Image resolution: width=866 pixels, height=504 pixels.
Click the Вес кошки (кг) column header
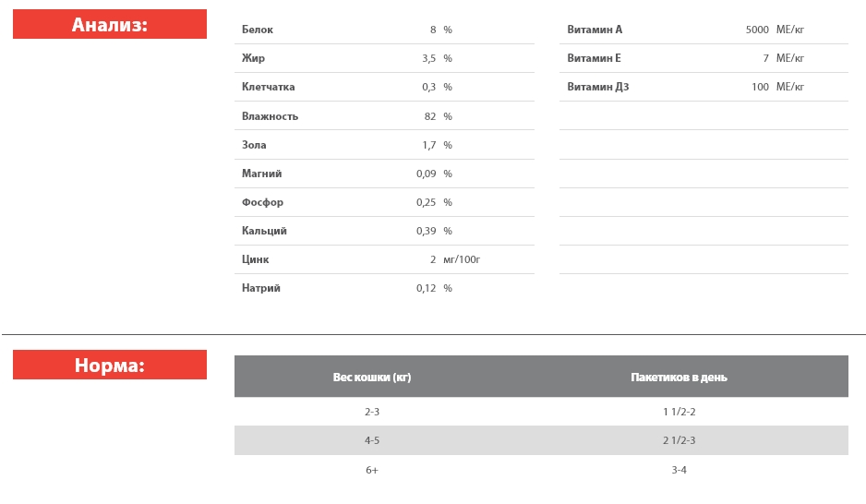point(372,378)
